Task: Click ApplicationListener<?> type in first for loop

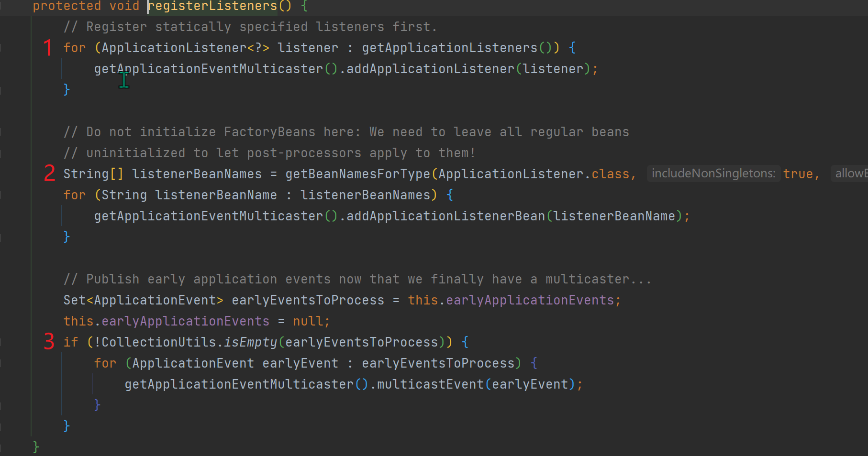Action: coord(186,48)
